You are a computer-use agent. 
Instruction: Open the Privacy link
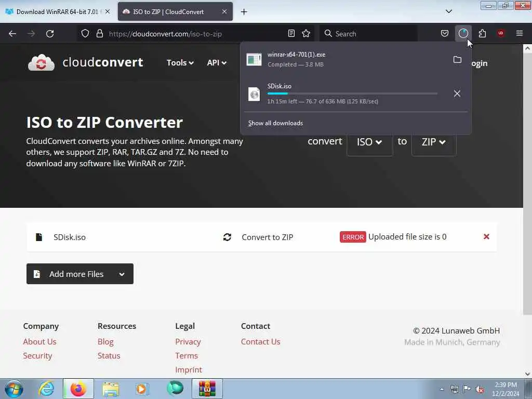point(188,342)
